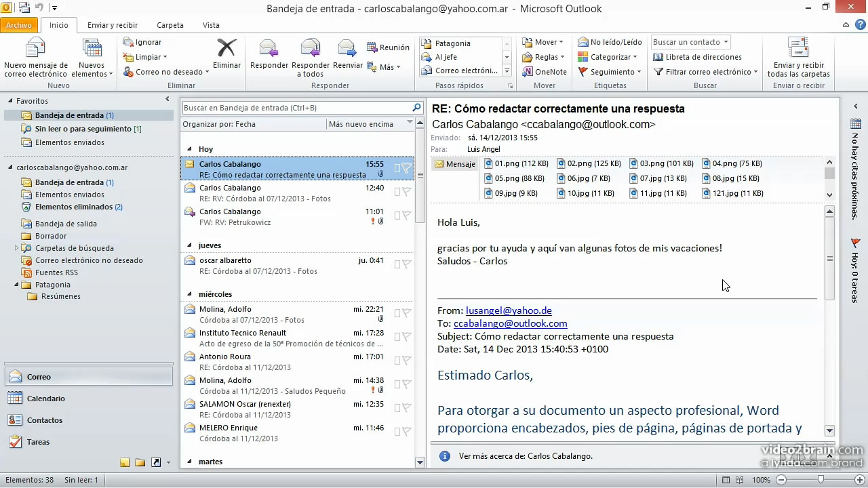Open attachment 121.jpg (11 KB)

(732, 193)
